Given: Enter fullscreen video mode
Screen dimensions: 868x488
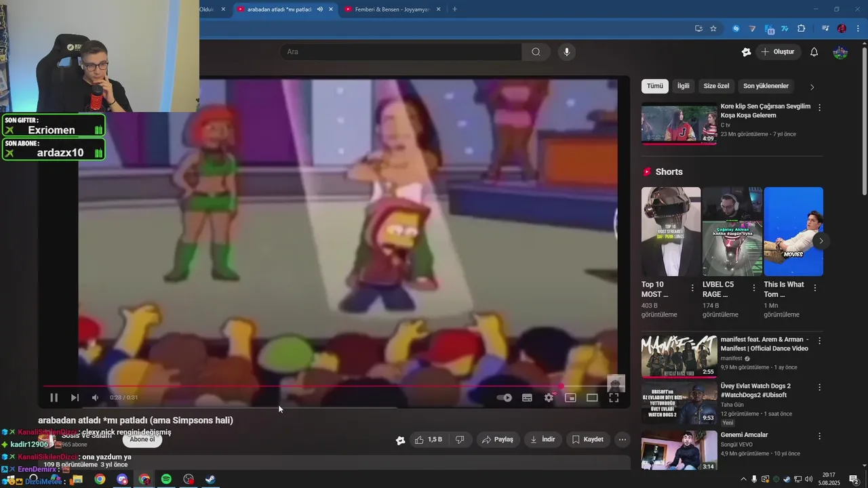Looking at the screenshot, I should pyautogui.click(x=614, y=398).
